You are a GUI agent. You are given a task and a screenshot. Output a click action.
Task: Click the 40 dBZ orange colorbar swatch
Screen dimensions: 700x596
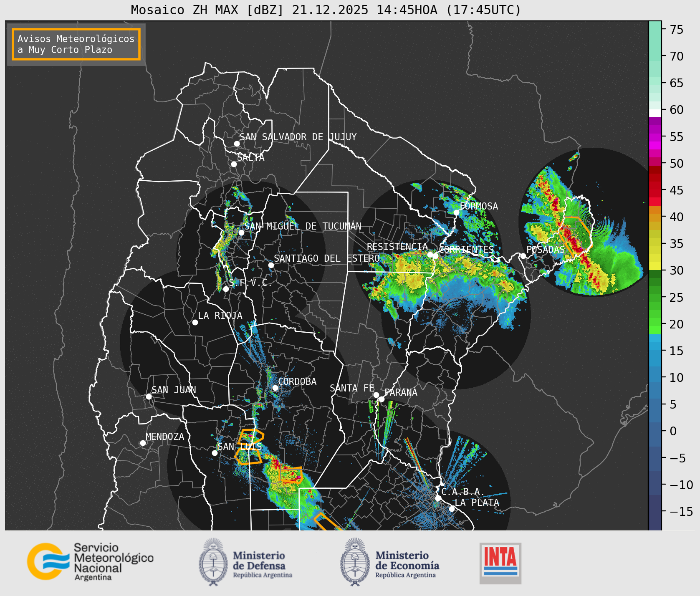[655, 217]
